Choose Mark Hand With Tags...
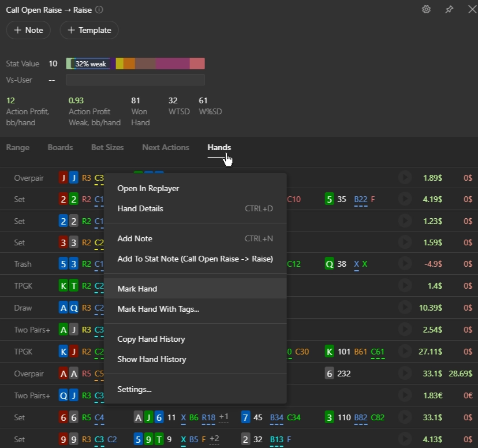Image resolution: width=478 pixels, height=448 pixels. [195, 309]
